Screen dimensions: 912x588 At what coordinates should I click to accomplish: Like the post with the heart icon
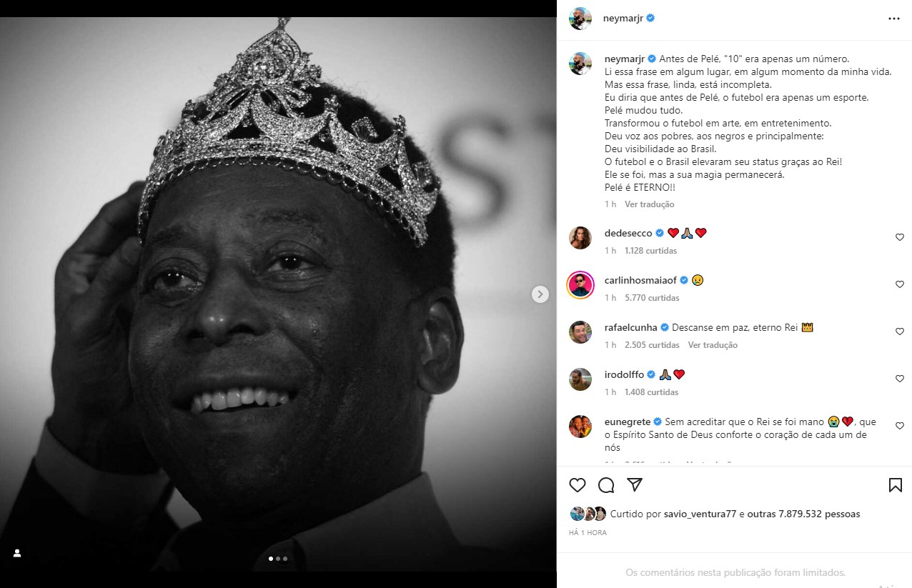tap(578, 485)
